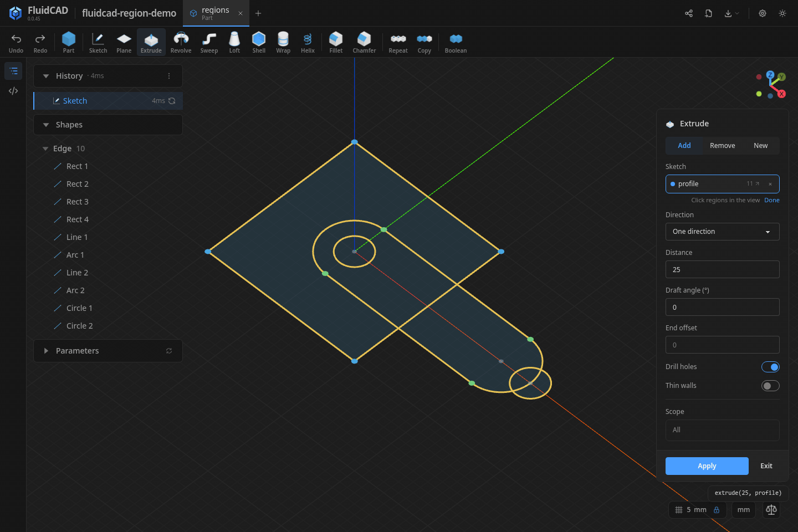Image resolution: width=798 pixels, height=532 pixels.
Task: Disable the Drill holes switch
Action: point(770,367)
